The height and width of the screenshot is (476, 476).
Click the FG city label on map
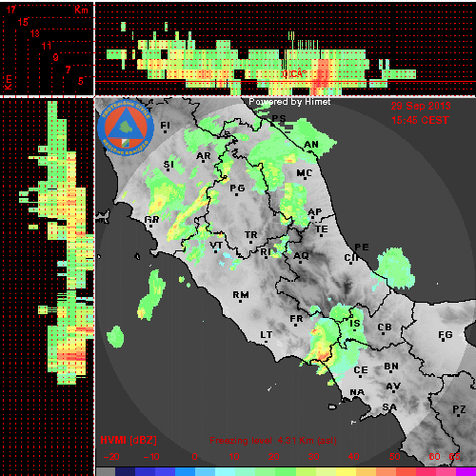(446, 335)
